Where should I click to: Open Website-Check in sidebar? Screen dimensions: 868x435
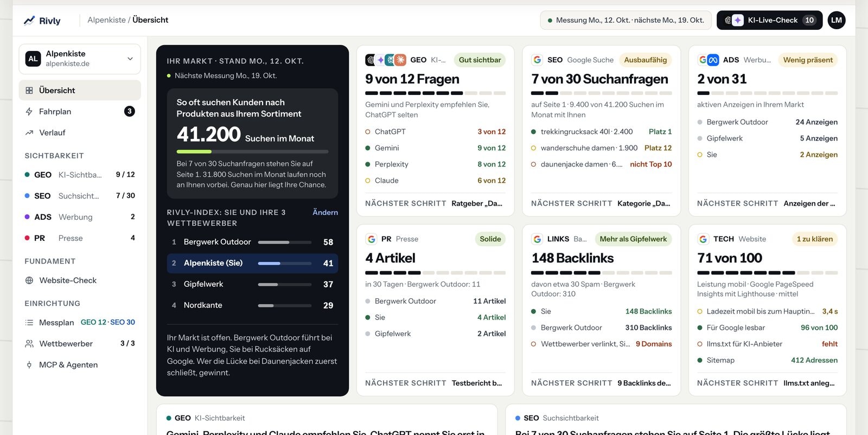tap(80, 280)
